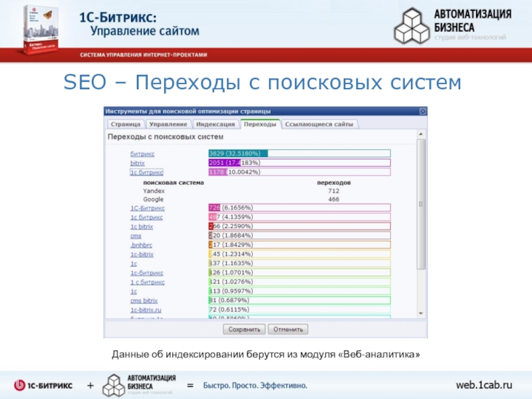Click the поисковая система column header
The width and height of the screenshot is (532, 399).
click(x=174, y=182)
